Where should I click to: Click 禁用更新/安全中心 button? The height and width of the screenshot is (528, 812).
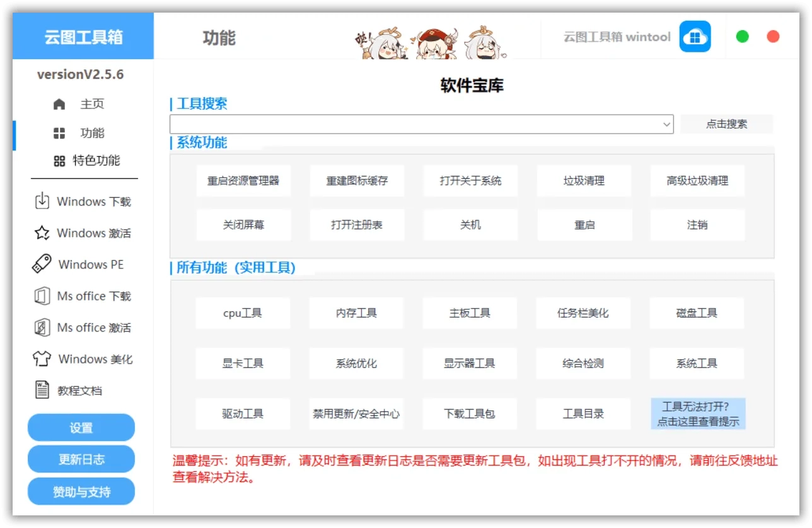tap(356, 414)
